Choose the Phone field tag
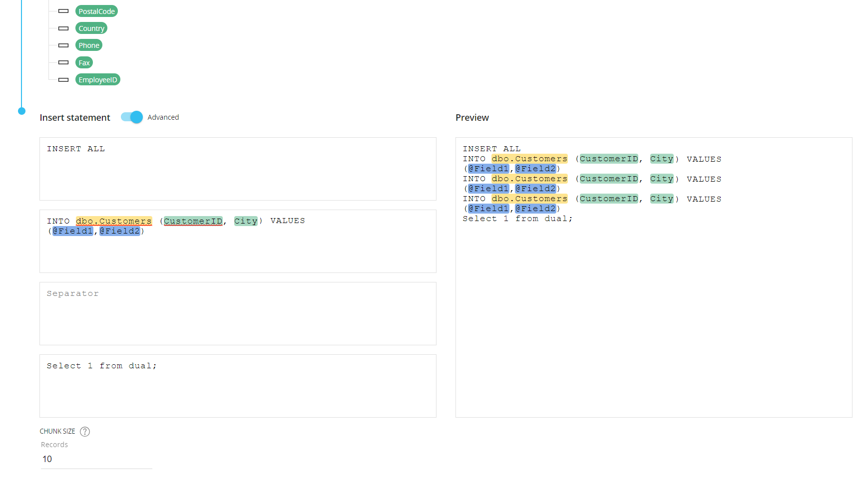 click(89, 45)
